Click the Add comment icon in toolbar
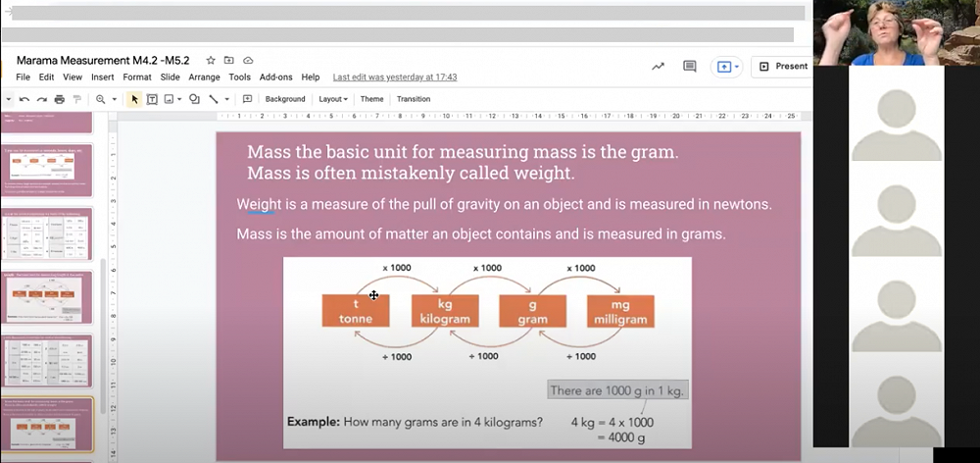 [247, 99]
